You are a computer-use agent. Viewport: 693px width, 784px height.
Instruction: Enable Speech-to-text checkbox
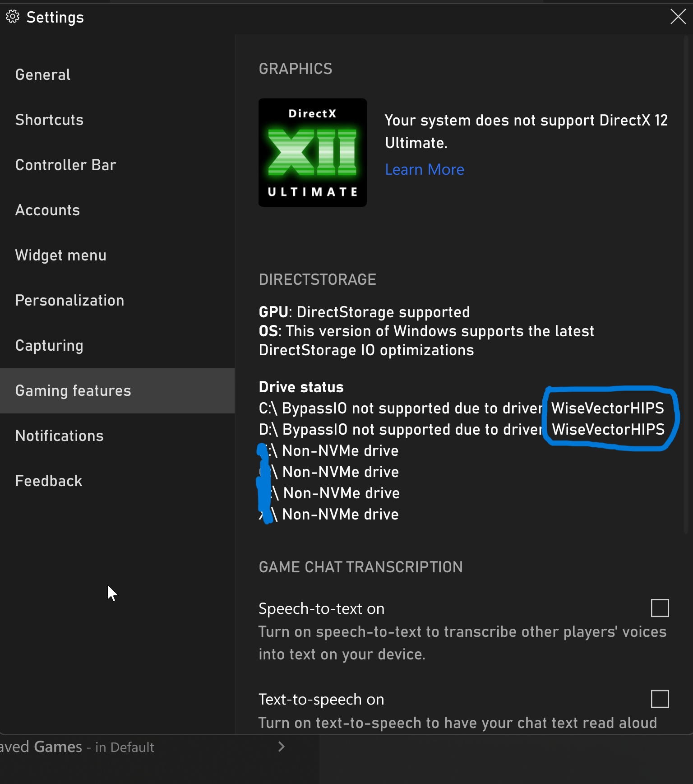(660, 608)
